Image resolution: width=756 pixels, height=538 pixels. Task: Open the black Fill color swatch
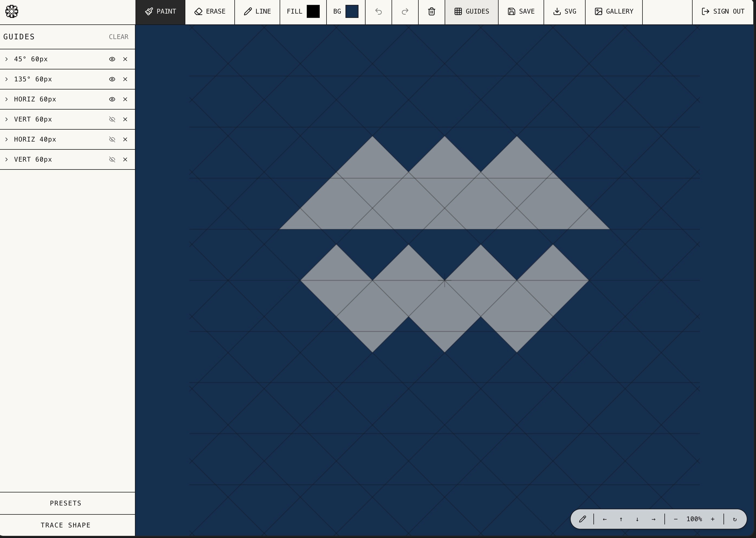tap(313, 12)
